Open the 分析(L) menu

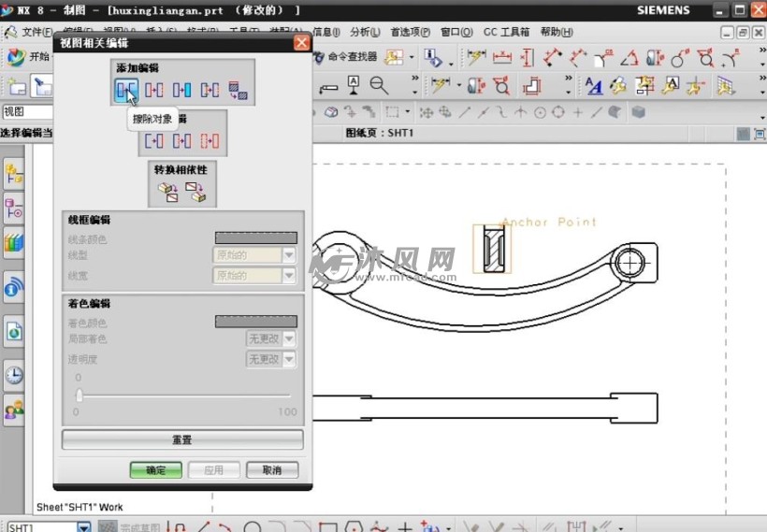coord(365,33)
